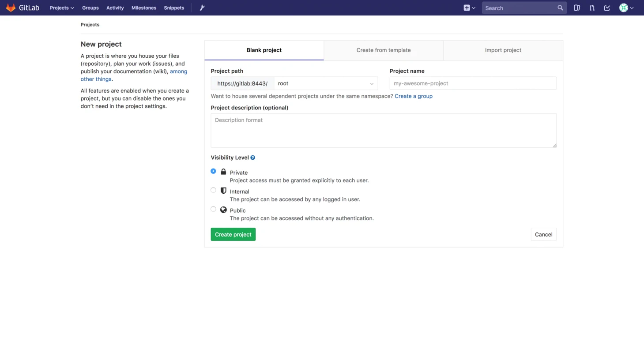Click the plus icon to create new

click(x=467, y=8)
